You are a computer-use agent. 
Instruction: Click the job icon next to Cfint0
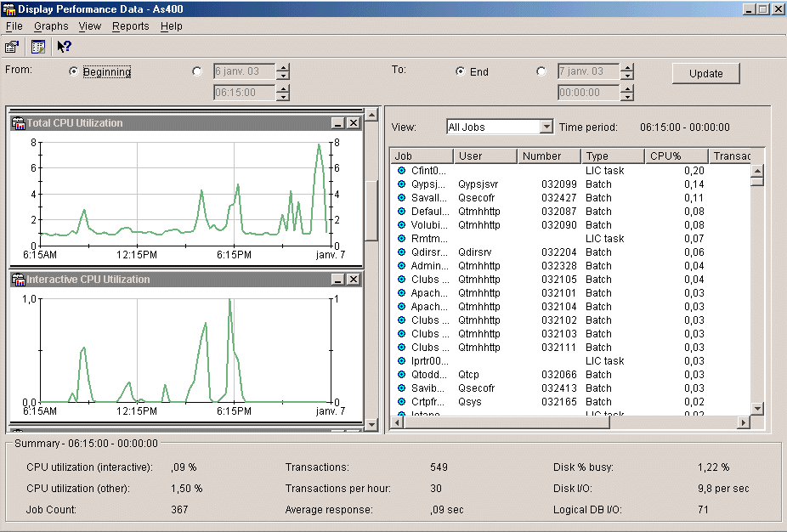(401, 171)
